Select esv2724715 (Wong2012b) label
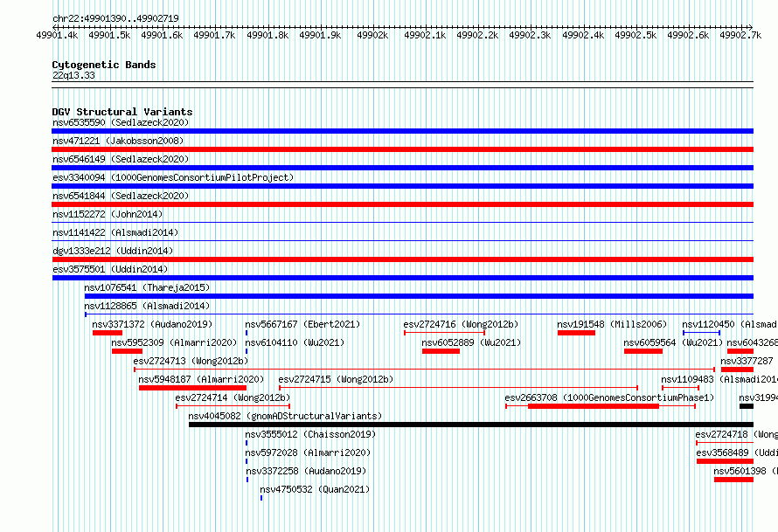Viewport: 778px width, 532px height. pyautogui.click(x=336, y=379)
